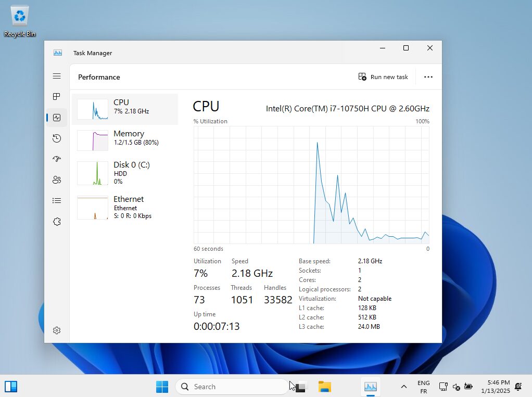Open the App history page icon
Screen dimensions: 532x397
click(x=57, y=138)
